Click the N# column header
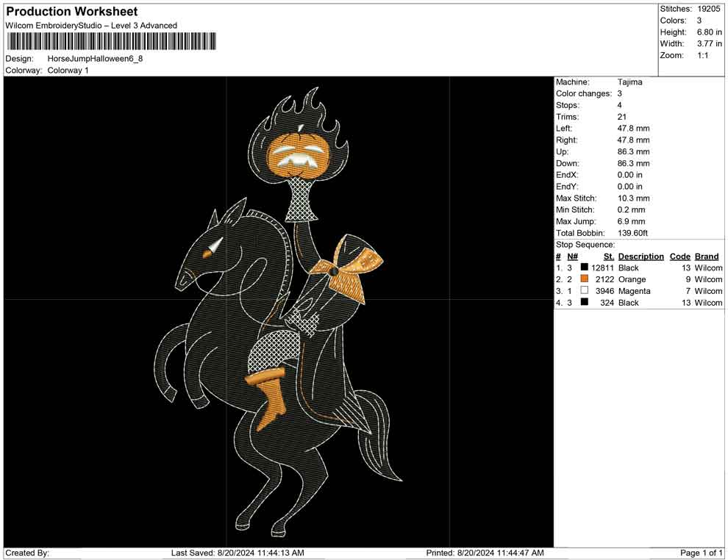 [x=572, y=256]
